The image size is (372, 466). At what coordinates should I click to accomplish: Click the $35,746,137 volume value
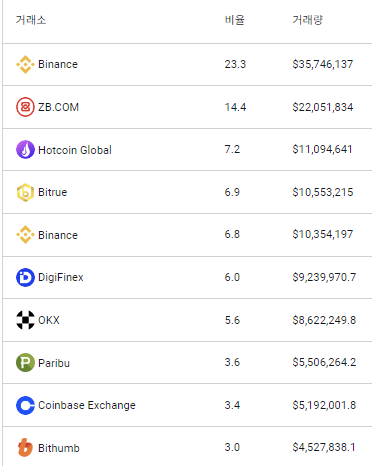[323, 64]
